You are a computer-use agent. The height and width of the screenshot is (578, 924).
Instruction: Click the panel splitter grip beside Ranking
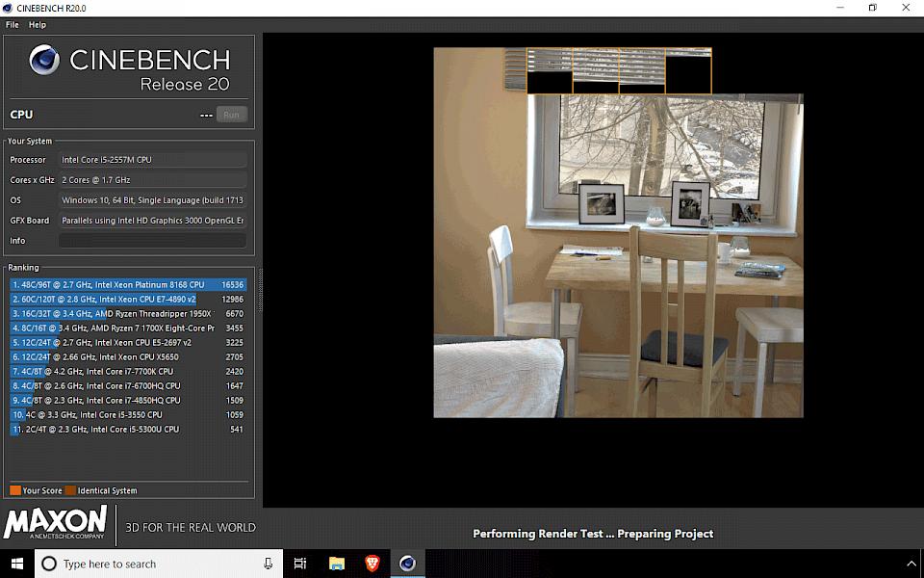click(x=260, y=290)
